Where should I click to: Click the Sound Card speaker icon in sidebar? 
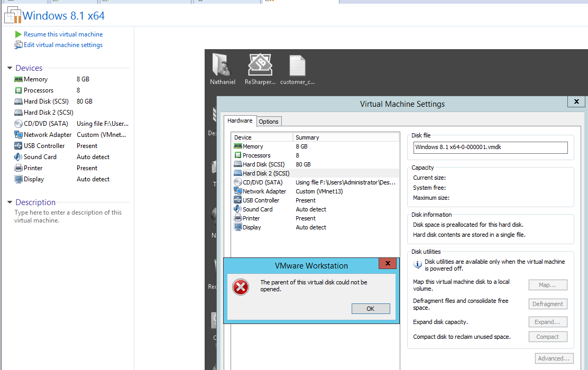(19, 157)
